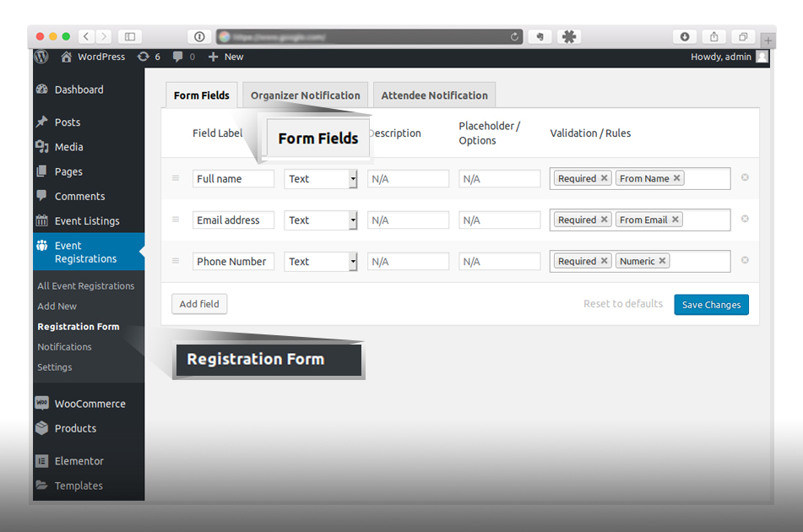Switch to Attendee Notification tab
803x532 pixels.
click(x=434, y=95)
